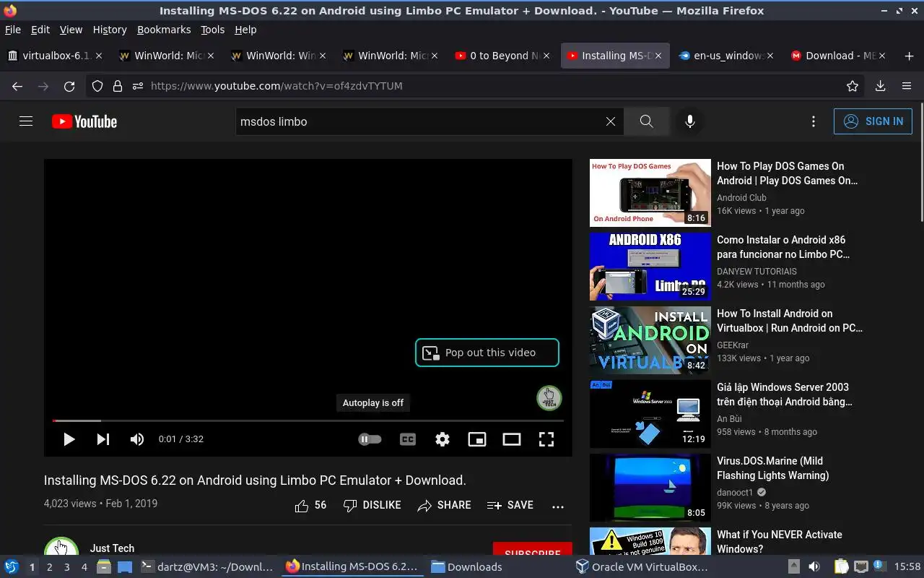Open Oracle VM VirtualBox taskbar item
The height and width of the screenshot is (578, 924).
(642, 567)
